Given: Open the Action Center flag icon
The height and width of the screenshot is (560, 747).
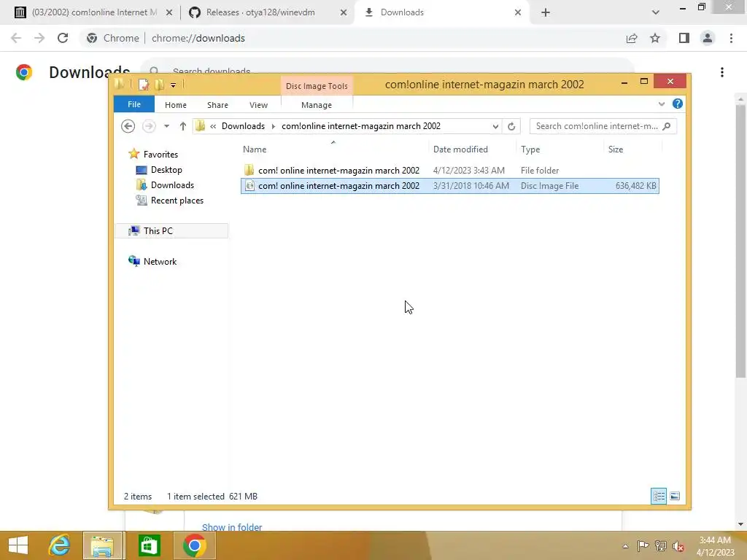Looking at the screenshot, I should coord(643,545).
